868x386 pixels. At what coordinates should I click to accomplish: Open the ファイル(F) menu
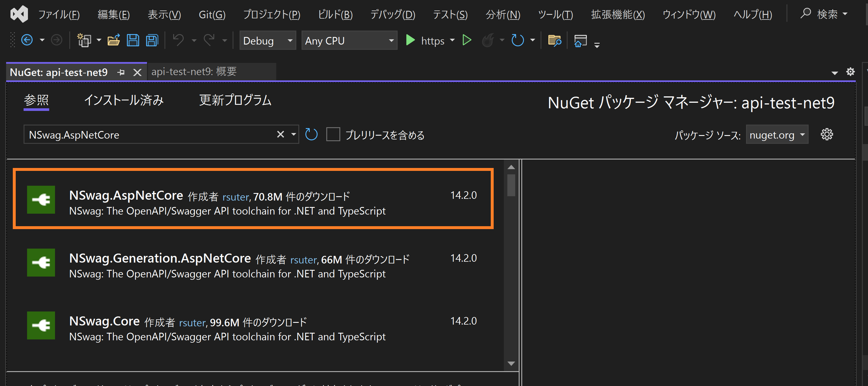click(59, 15)
